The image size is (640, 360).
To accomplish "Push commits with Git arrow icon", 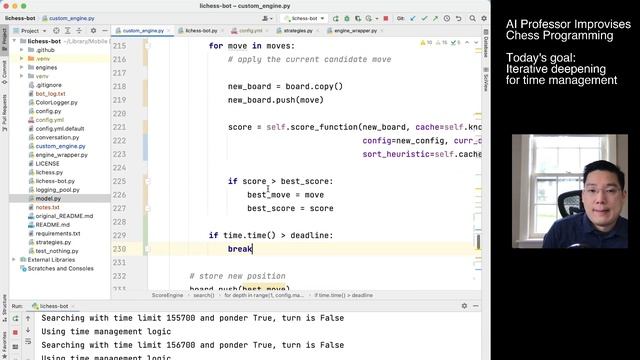I will [x=435, y=18].
